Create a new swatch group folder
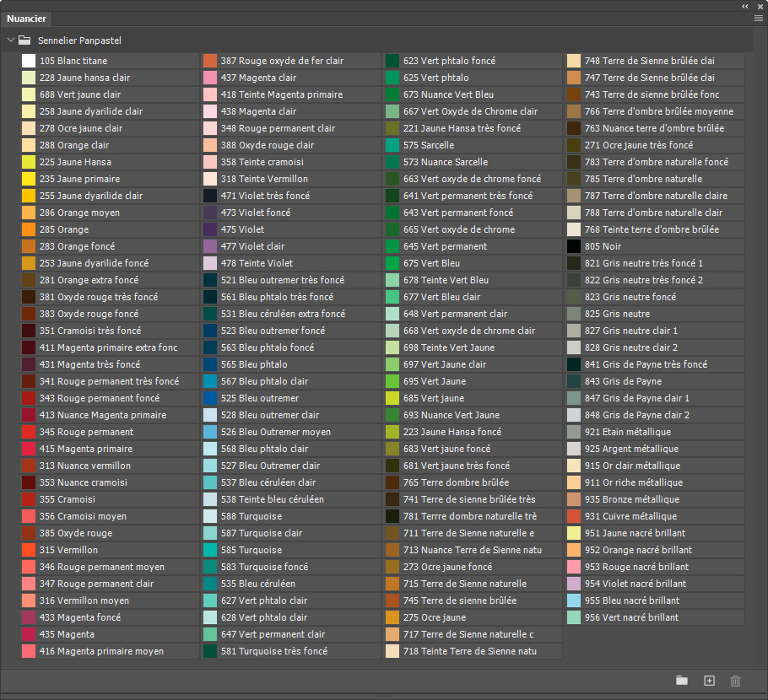 tap(682, 681)
